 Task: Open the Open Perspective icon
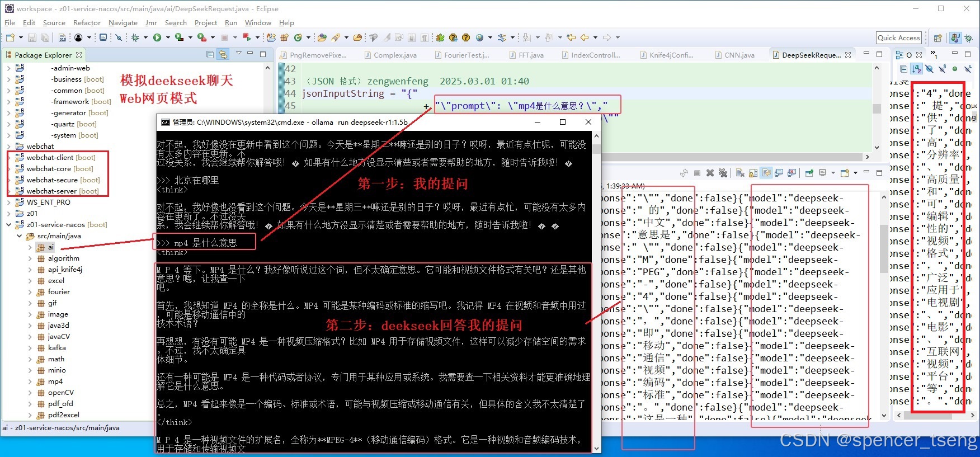coord(938,38)
